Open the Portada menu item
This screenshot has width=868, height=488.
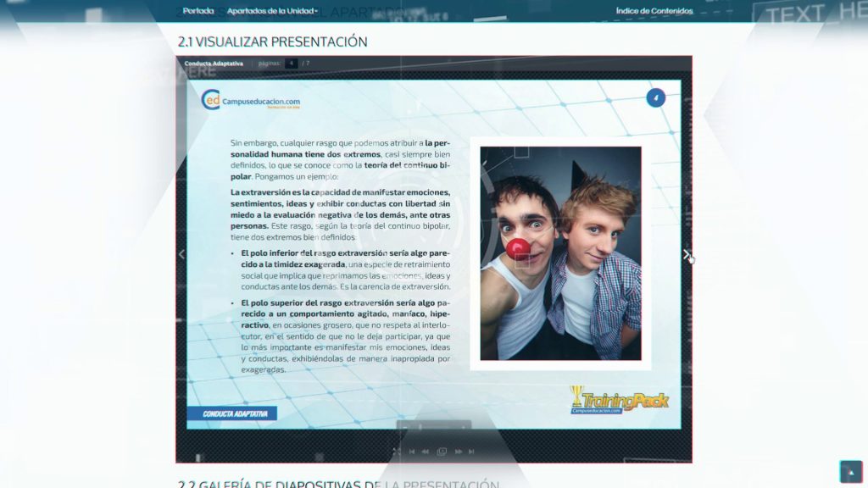198,11
